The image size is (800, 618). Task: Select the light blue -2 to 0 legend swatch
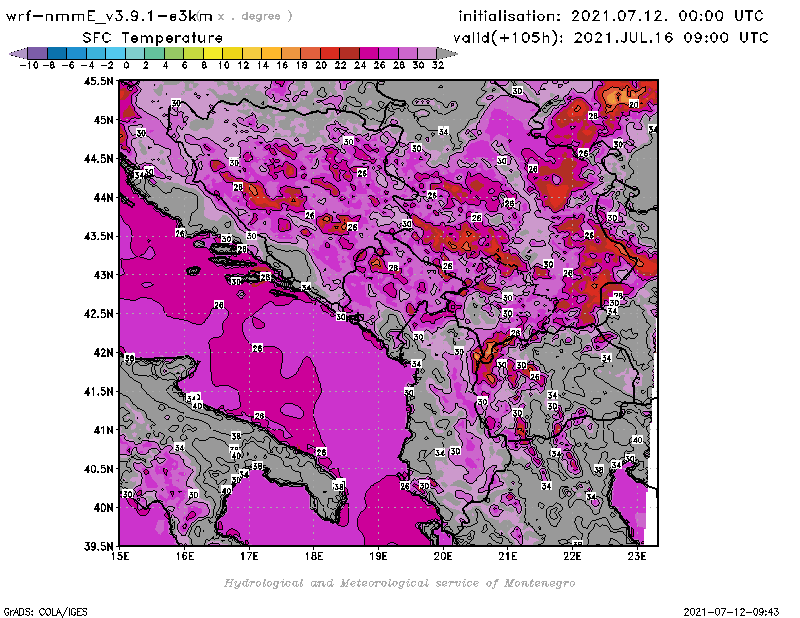116,53
